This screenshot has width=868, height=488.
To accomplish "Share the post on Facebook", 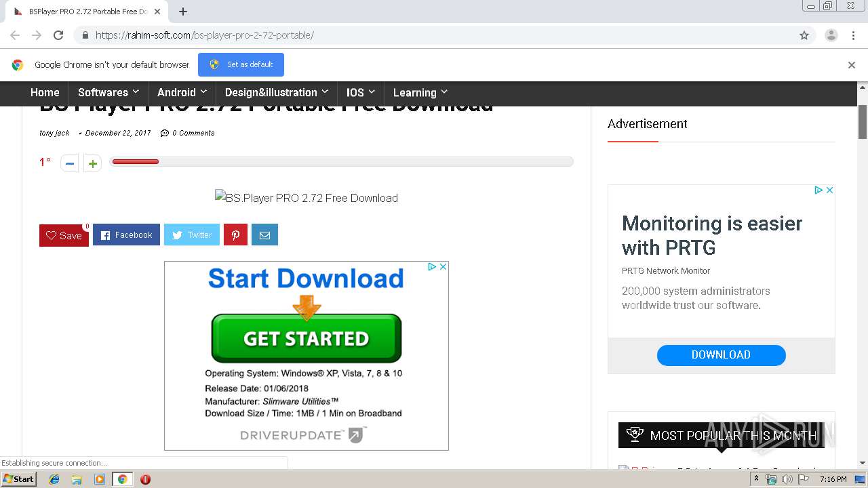I will (x=126, y=235).
